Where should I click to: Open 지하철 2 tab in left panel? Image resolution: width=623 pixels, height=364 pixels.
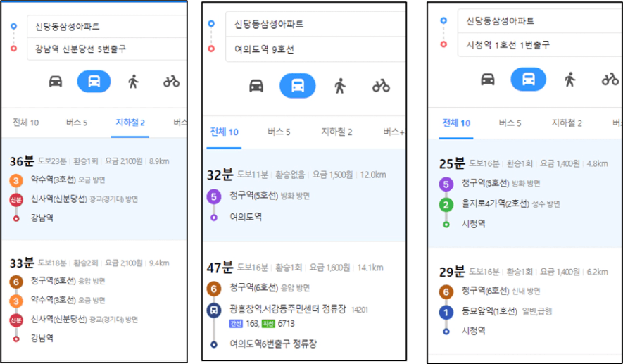(x=130, y=123)
